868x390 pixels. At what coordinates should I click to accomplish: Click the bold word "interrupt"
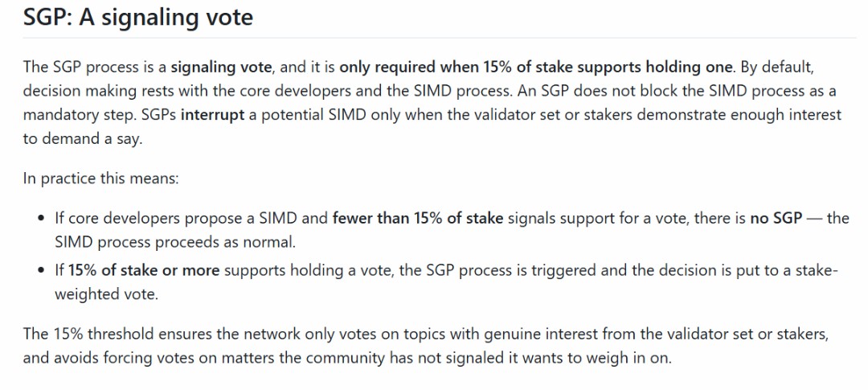(x=212, y=115)
